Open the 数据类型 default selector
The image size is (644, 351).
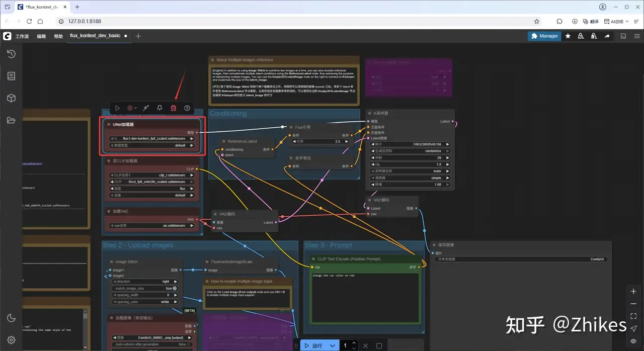pos(152,145)
